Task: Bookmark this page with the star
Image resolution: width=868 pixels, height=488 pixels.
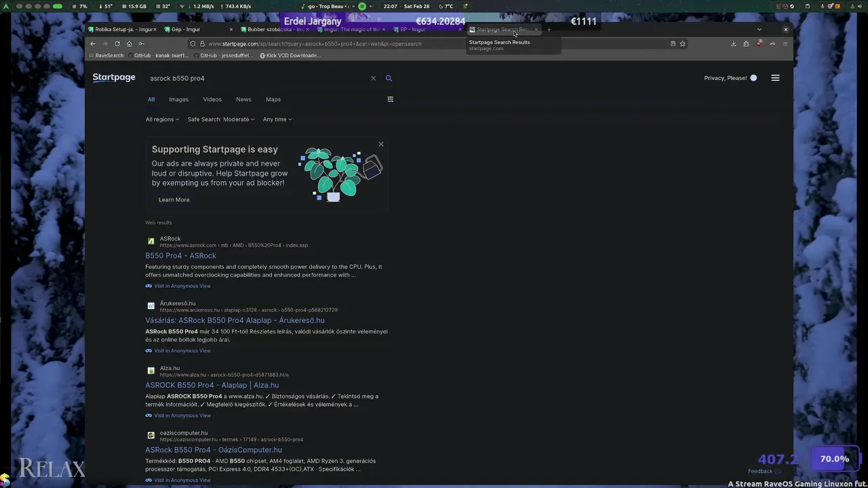Action: point(682,43)
